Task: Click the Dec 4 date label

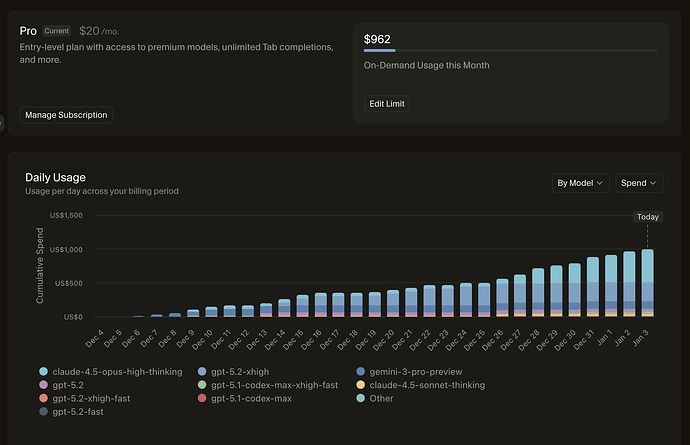Action: pos(94,339)
